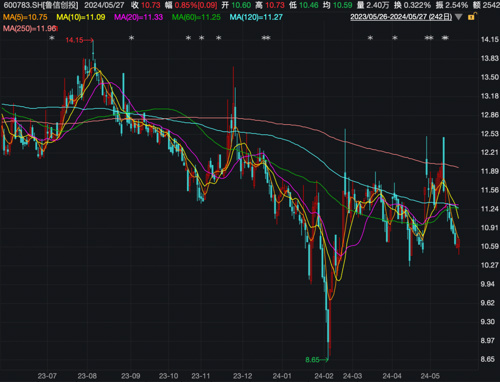This screenshot has height=382, width=500.
Task: Open the date range dropdown arrow
Action: (x=459, y=17)
